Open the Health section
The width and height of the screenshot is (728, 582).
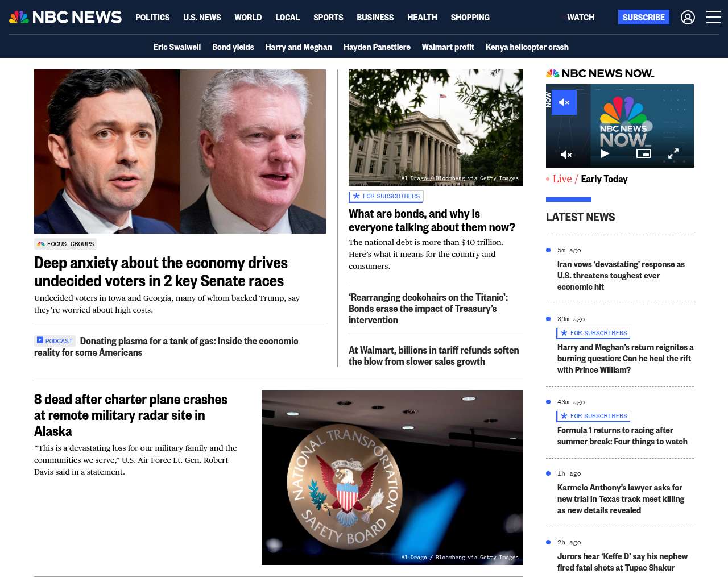(x=422, y=18)
